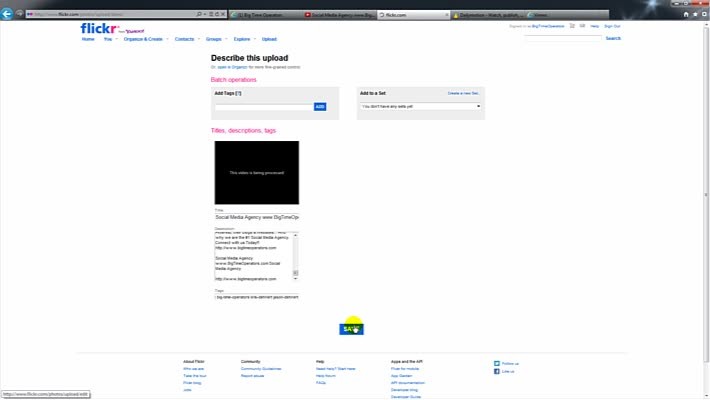The height and width of the screenshot is (400, 710).
Task: Open Report abuse footer link
Action: coord(252,376)
